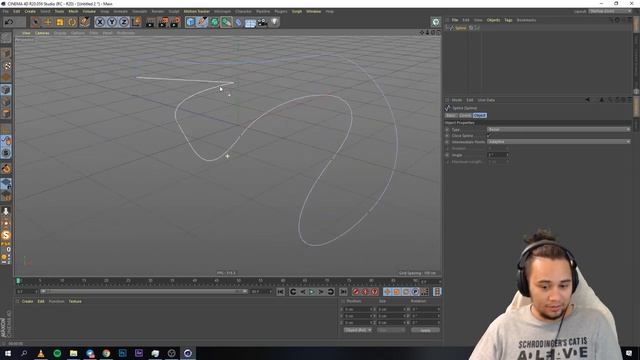This screenshot has height=360, width=640.
Task: Click the timeline preview range slider
Action: [144, 291]
